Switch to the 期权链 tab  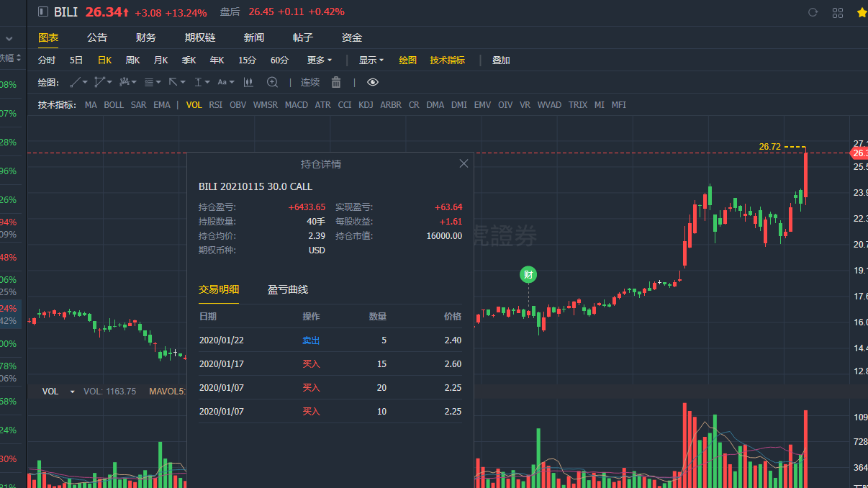[200, 37]
